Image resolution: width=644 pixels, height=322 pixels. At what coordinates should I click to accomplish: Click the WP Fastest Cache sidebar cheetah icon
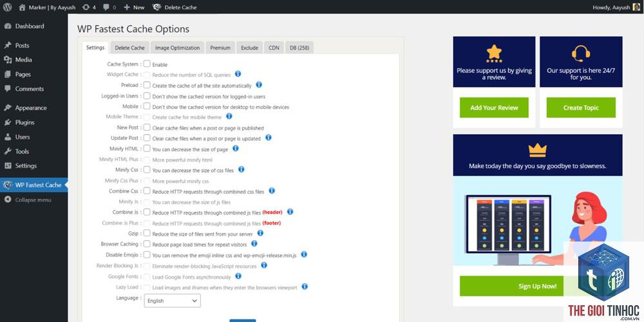tap(7, 185)
